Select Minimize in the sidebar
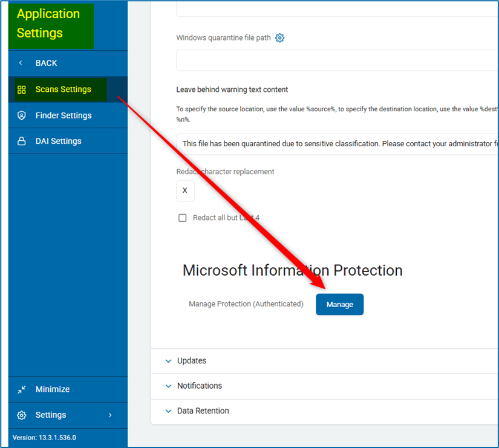Screen dimensions: 499x448 click(68, 389)
